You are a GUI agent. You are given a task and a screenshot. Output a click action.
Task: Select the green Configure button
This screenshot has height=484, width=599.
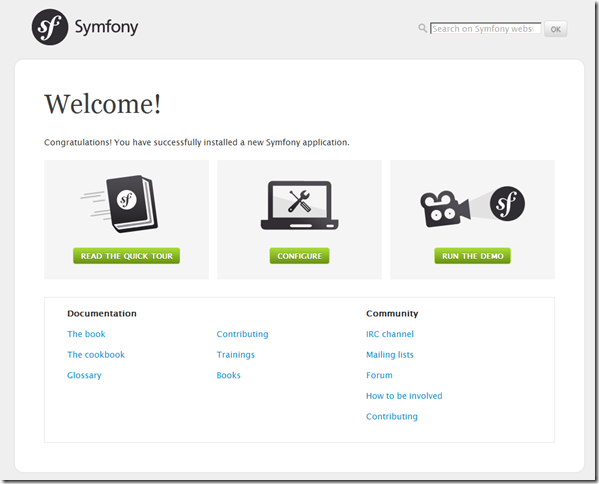pyautogui.click(x=300, y=256)
